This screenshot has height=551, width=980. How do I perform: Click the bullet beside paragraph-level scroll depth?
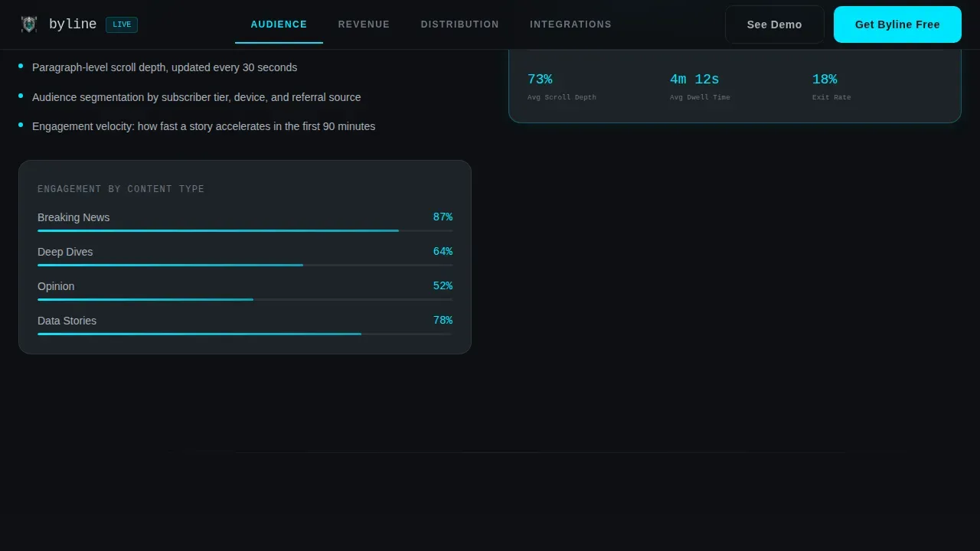click(21, 66)
